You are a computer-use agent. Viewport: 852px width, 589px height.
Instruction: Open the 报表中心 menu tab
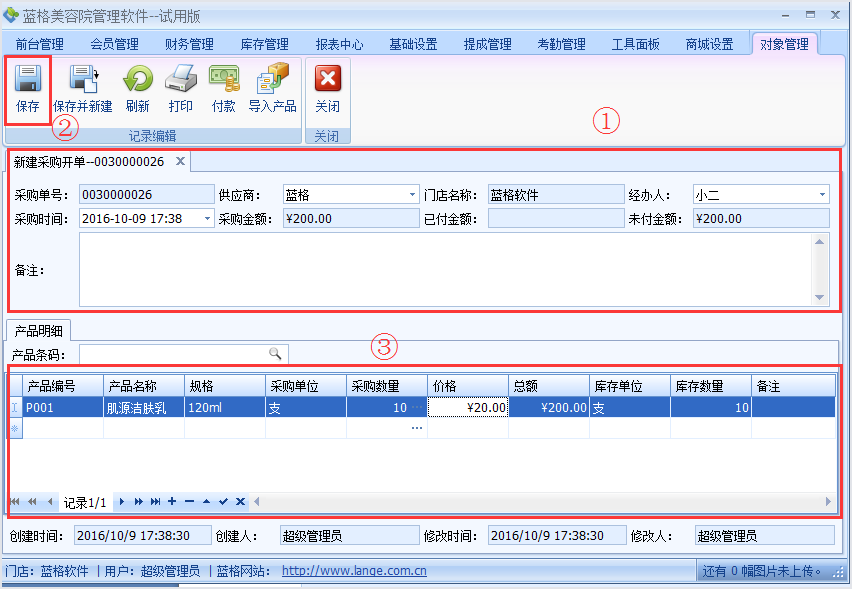click(x=339, y=44)
